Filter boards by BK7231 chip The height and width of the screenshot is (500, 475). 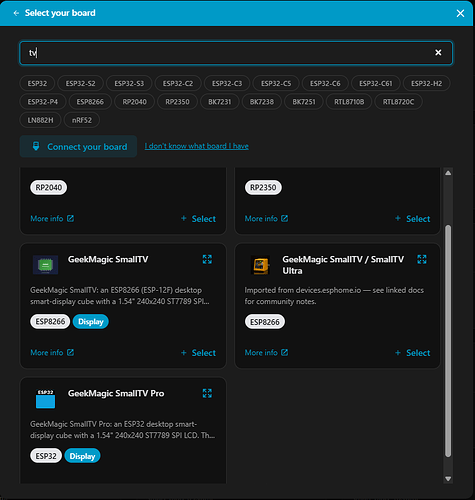(220, 102)
